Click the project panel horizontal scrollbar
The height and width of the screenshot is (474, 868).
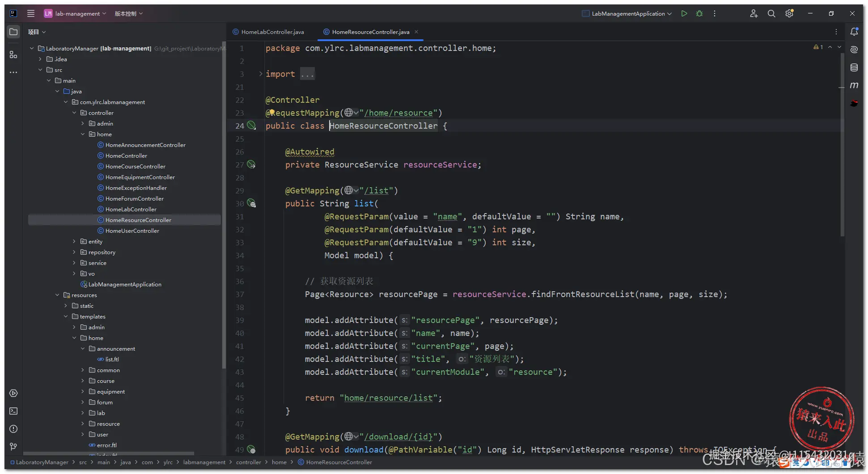point(109,454)
